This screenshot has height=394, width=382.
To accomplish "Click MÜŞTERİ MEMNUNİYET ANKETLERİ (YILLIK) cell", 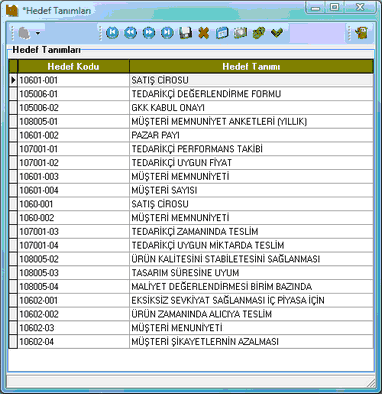I will (251, 121).
